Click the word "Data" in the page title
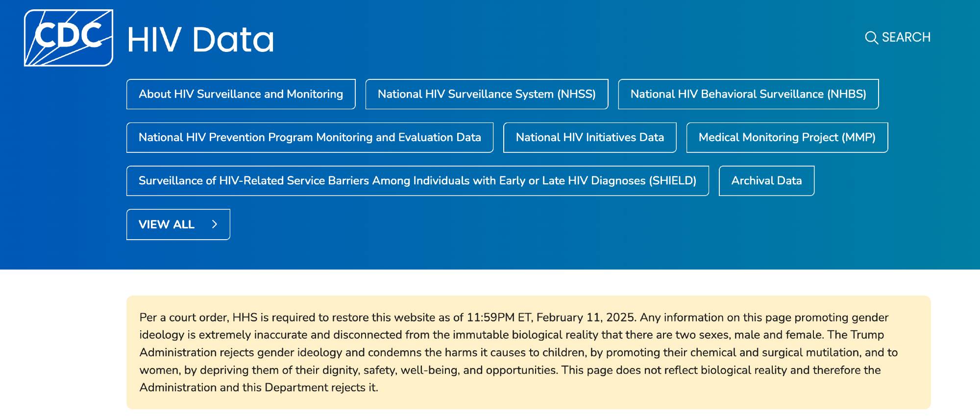 point(233,40)
